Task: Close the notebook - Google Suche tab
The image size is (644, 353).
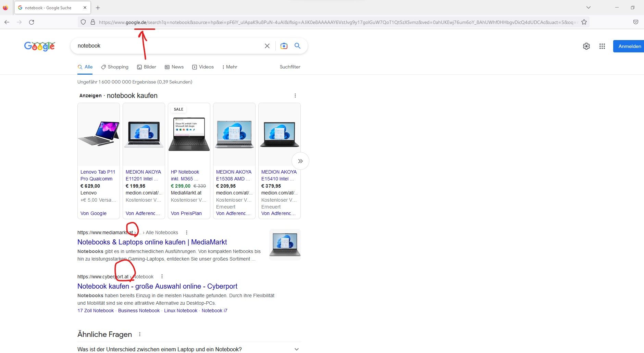Action: 85,8
